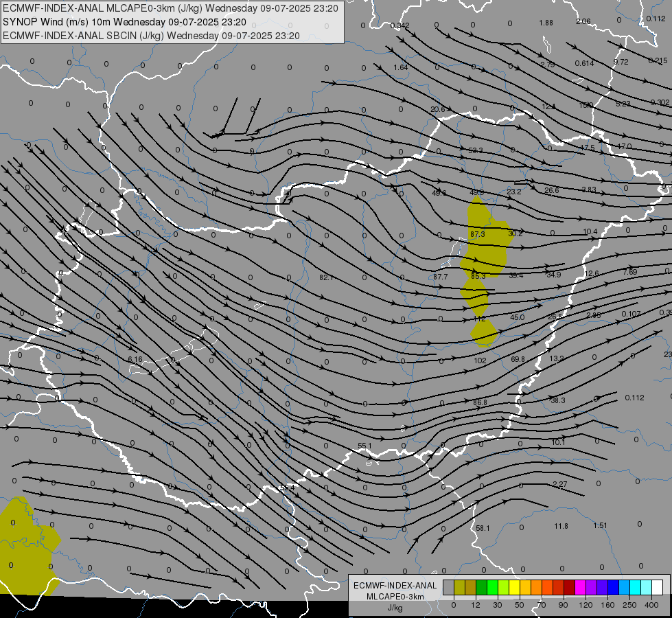Choose the pure yellow legend swatch
Screen dimensions: 672x618
pos(515,588)
